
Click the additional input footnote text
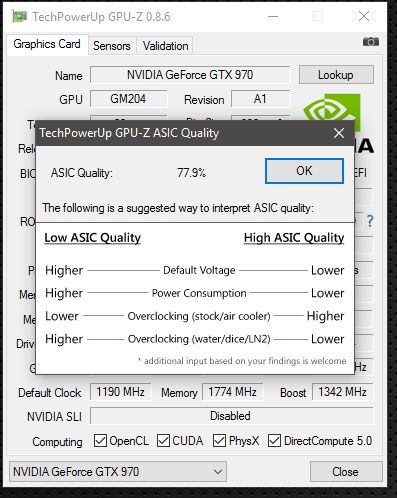[242, 361]
